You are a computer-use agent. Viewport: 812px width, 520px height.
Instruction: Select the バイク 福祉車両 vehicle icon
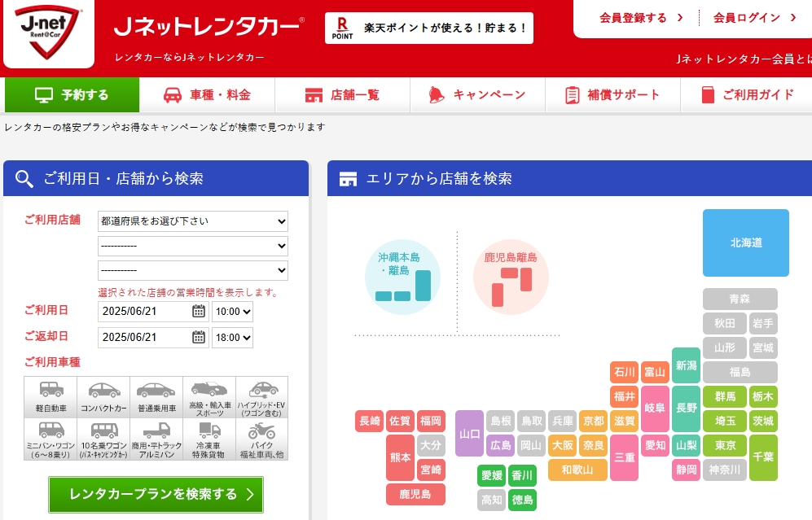262,439
